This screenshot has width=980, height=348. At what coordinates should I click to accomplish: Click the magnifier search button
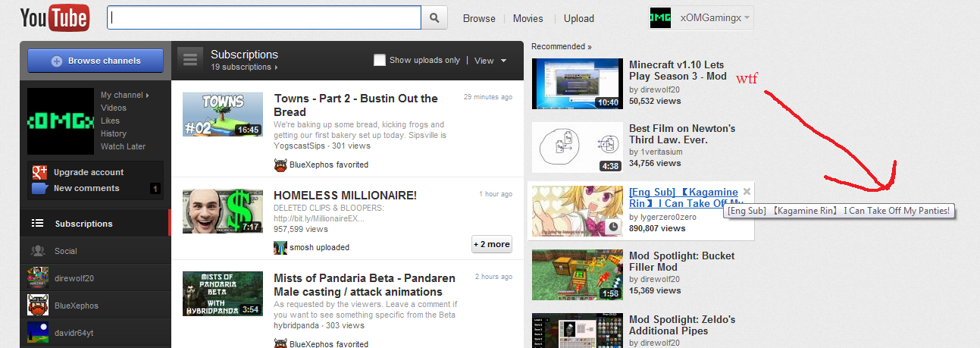coord(434,18)
